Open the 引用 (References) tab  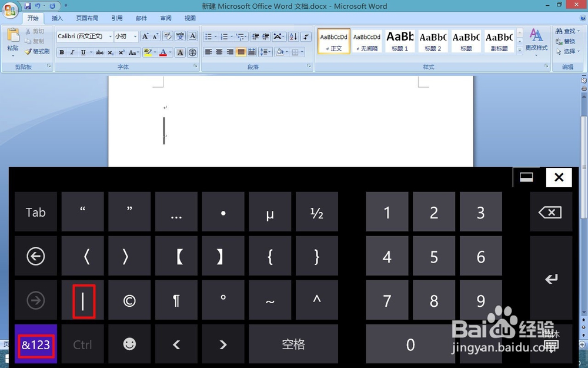click(117, 18)
